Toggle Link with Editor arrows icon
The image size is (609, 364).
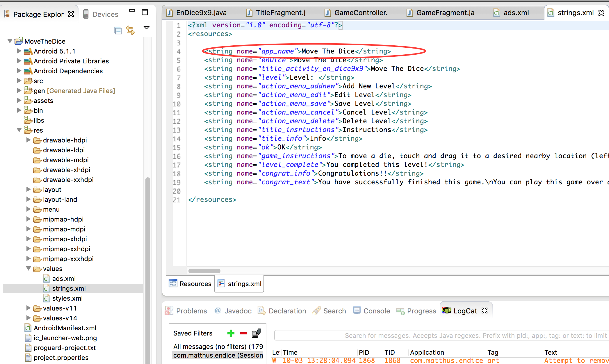pyautogui.click(x=130, y=30)
